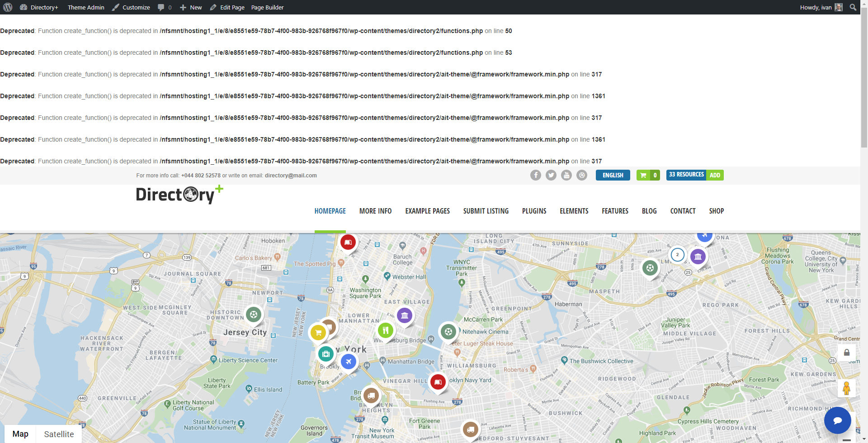Click the Directory+ site logo
868x443 pixels.
[x=179, y=194]
